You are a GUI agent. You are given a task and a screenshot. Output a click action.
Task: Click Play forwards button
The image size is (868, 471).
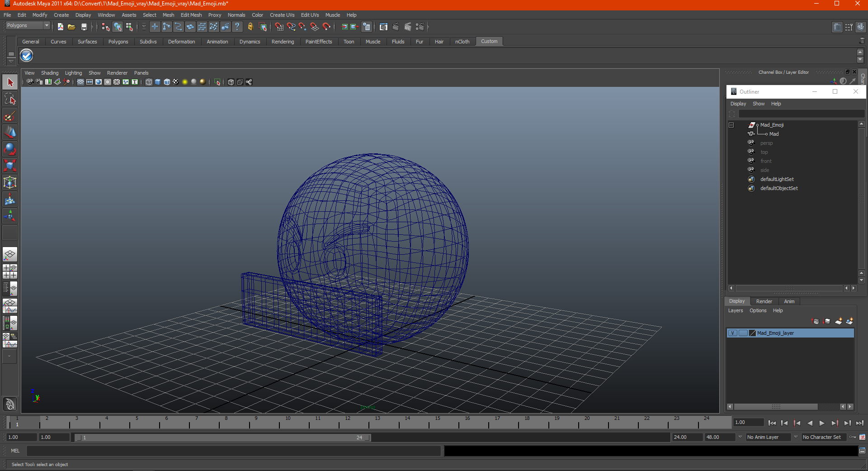tap(822, 423)
